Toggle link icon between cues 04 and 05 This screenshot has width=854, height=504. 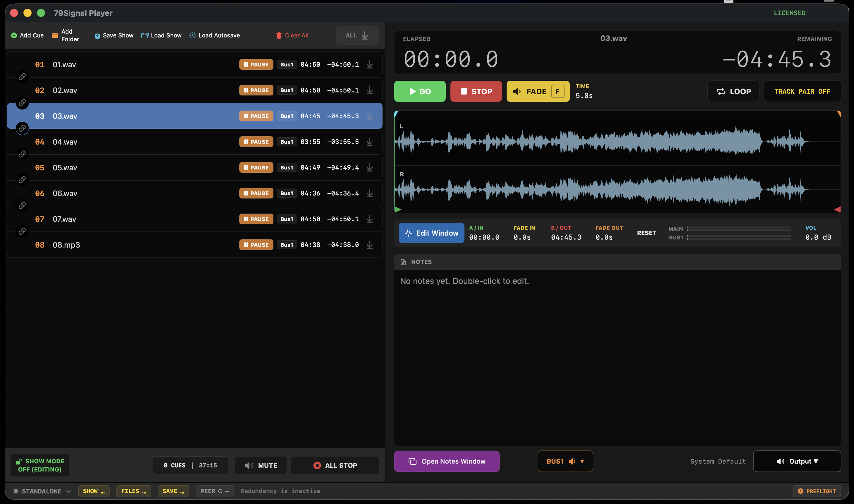pos(22,154)
